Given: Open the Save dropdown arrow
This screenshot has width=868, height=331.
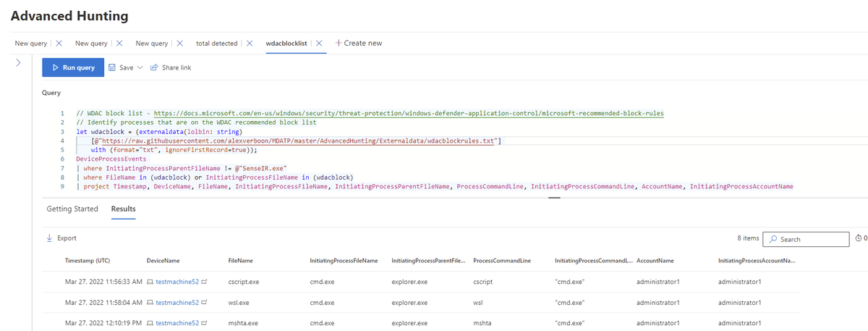Looking at the screenshot, I should 140,67.
